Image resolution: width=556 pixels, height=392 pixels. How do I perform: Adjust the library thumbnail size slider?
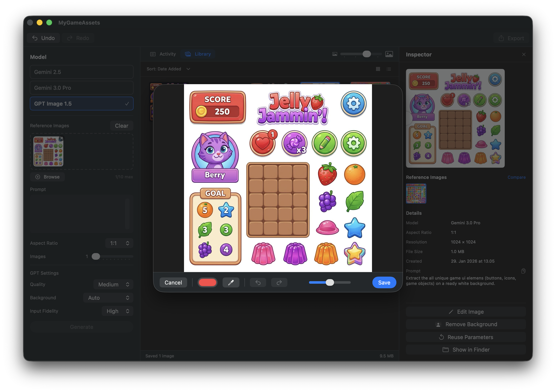tap(361, 54)
